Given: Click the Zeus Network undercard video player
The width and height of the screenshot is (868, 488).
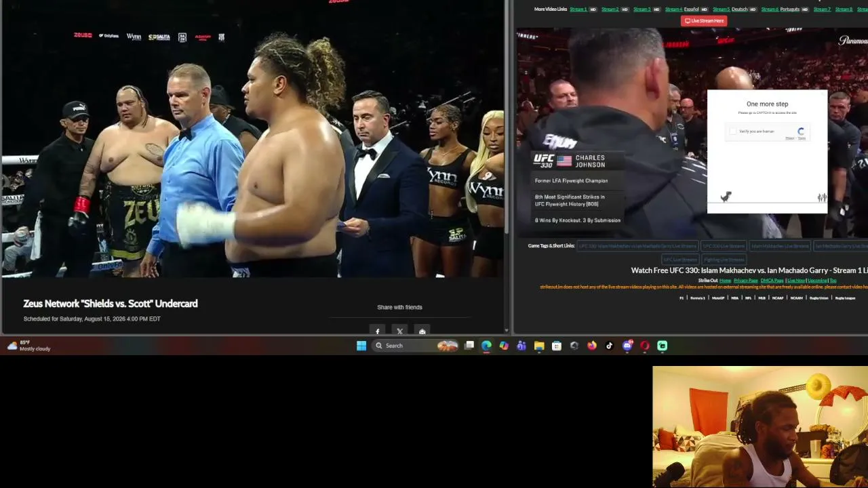Looking at the screenshot, I should click(x=252, y=139).
